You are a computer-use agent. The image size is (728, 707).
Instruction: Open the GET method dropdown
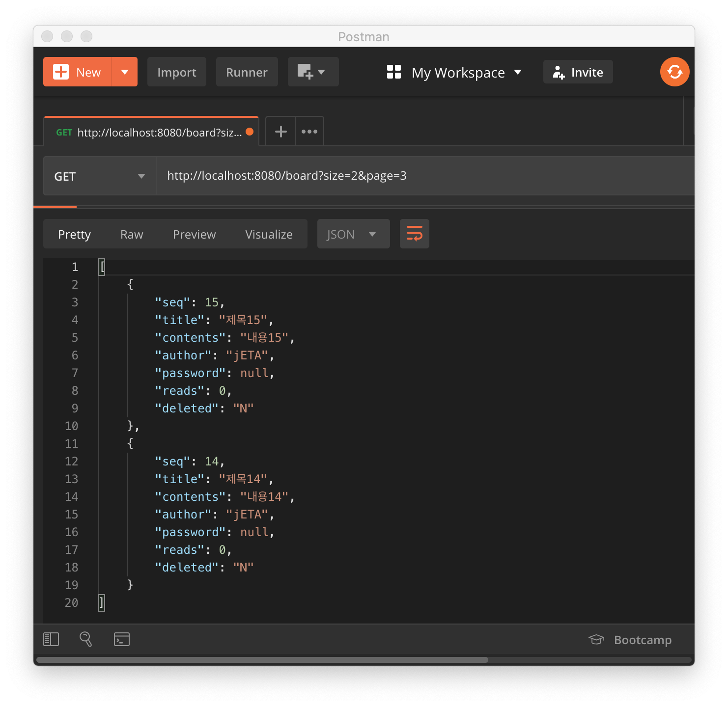[x=100, y=176]
